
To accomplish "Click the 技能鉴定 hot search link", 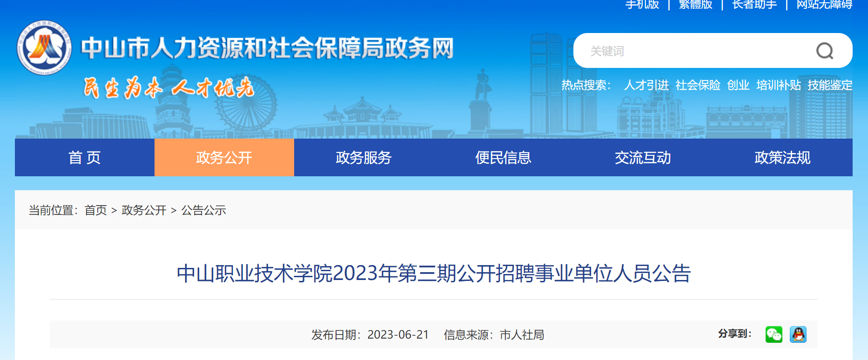I will 830,85.
